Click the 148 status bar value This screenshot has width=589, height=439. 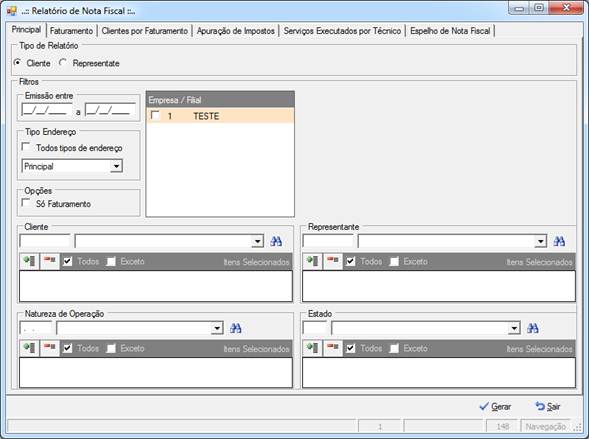pyautogui.click(x=502, y=426)
